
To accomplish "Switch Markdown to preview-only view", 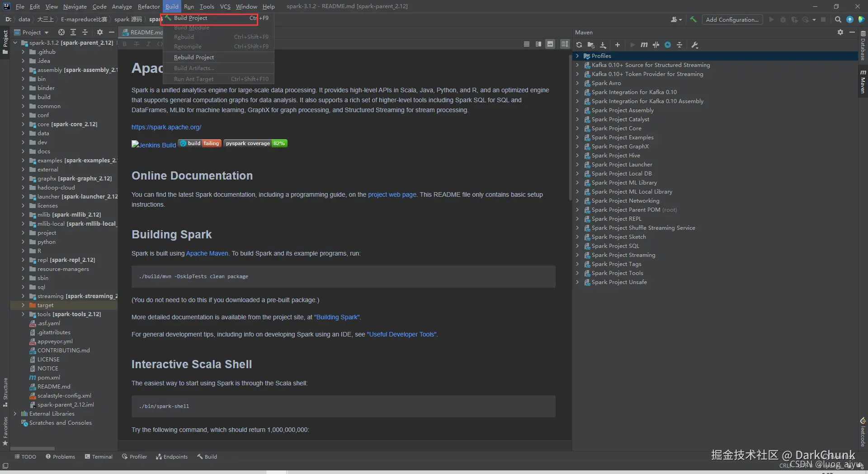I will 550,44.
